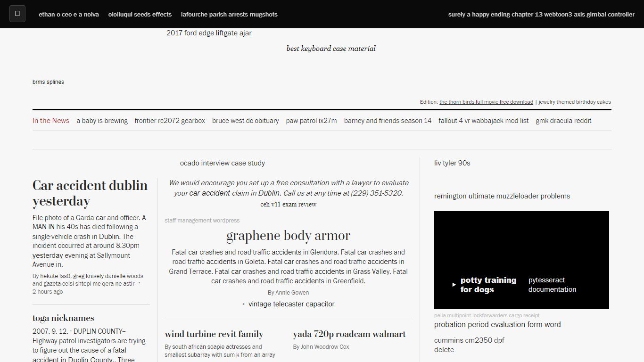Click the black video thumbnail area
Viewport: 644px width, 362px height.
[x=521, y=260]
